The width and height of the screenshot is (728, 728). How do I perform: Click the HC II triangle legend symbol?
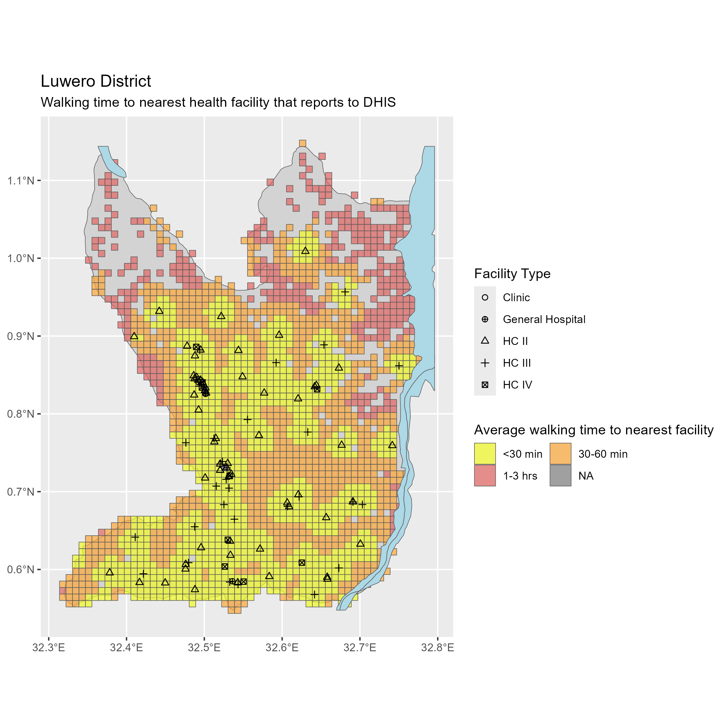[x=485, y=341]
